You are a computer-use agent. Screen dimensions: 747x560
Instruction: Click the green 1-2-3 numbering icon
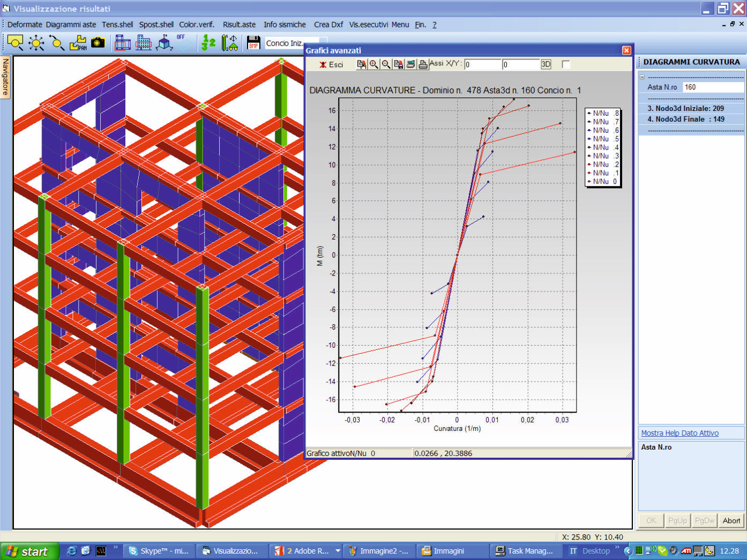tap(208, 43)
